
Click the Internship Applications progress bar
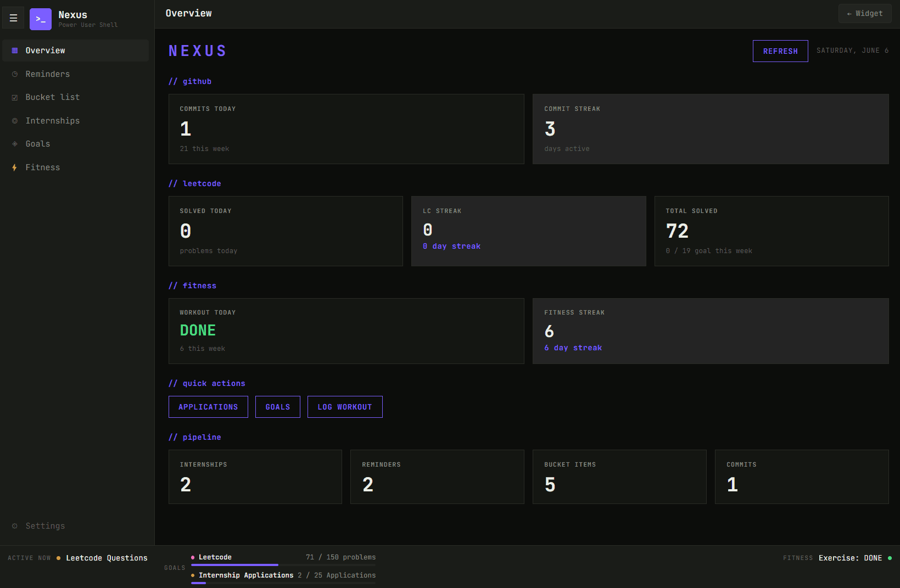[x=283, y=583]
